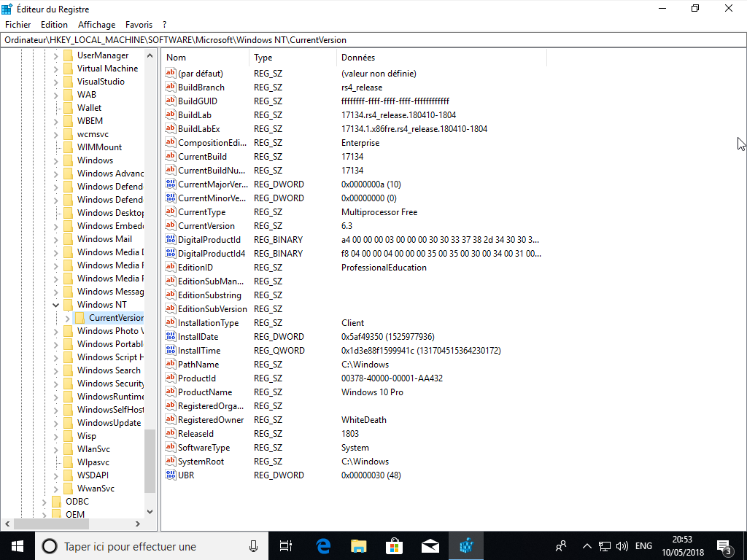Viewport: 747px width, 560px height.
Task: Show hidden tray icons chevron
Action: [x=587, y=546]
